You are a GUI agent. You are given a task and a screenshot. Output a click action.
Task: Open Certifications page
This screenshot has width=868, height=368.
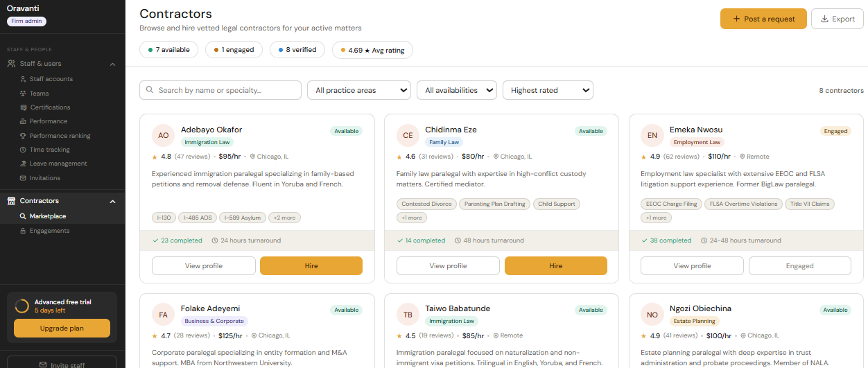pyautogui.click(x=50, y=107)
